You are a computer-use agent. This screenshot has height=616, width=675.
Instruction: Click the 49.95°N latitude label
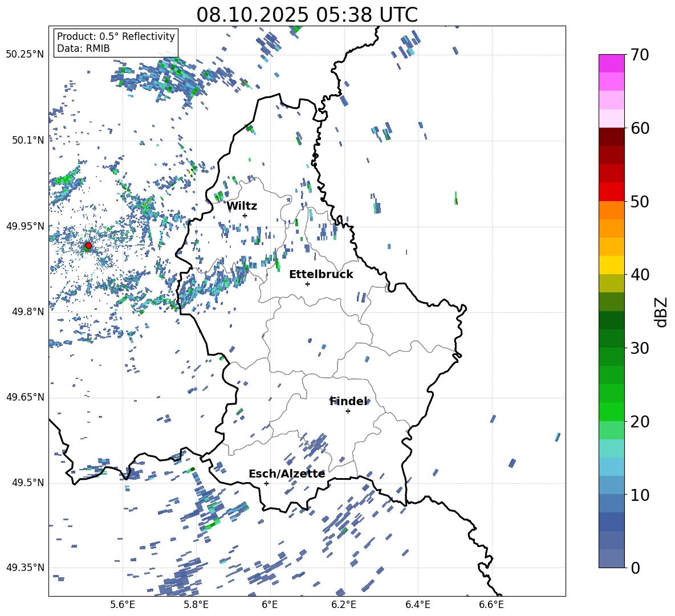(25, 226)
